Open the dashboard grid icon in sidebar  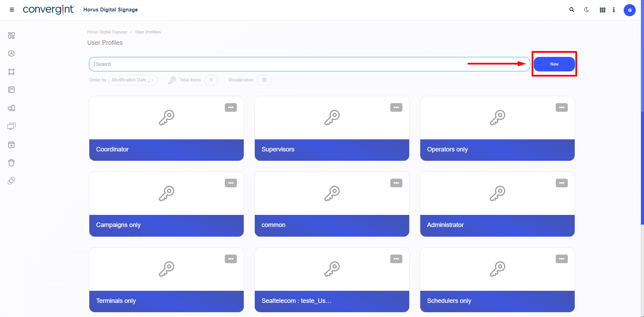point(11,35)
